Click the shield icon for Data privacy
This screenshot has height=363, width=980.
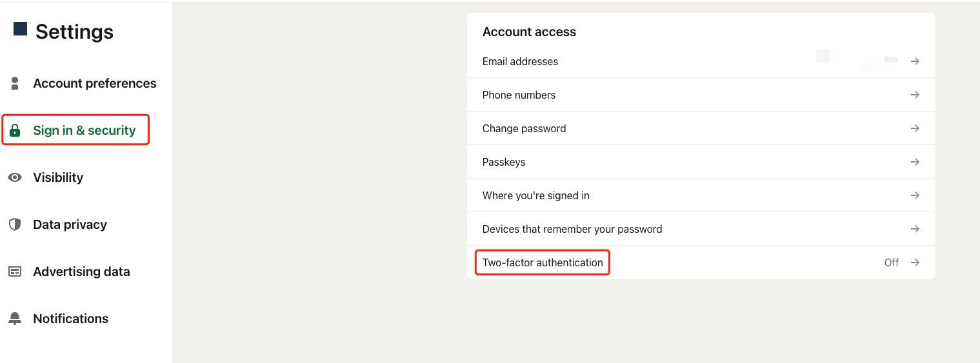point(15,224)
